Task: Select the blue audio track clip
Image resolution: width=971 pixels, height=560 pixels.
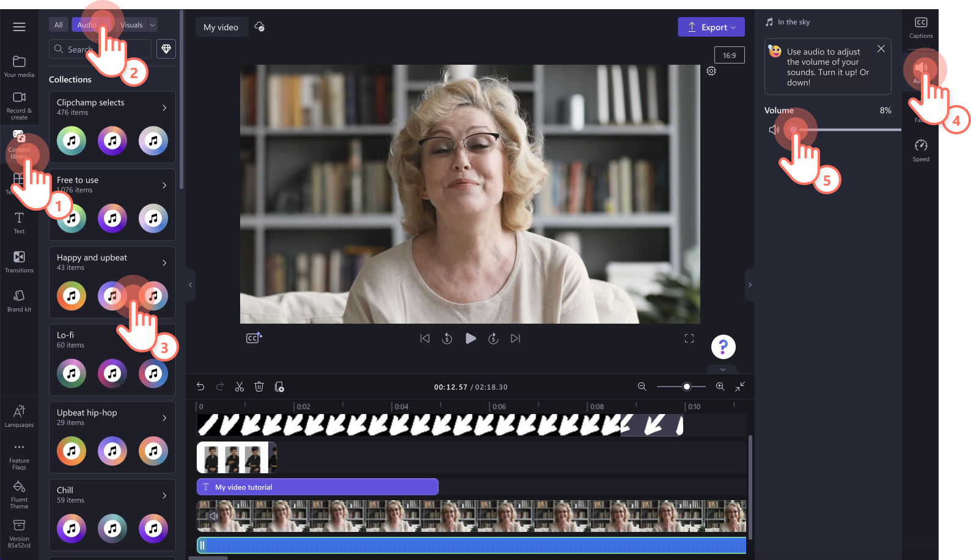Action: [471, 545]
